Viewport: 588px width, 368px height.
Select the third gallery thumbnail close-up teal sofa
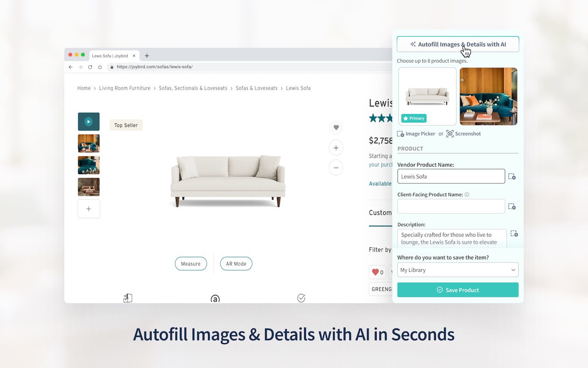[x=89, y=165]
